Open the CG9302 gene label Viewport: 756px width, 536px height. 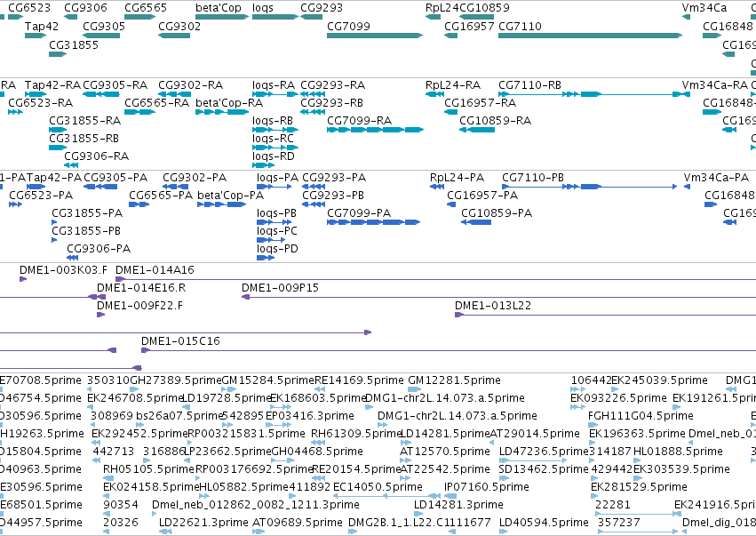179,26
